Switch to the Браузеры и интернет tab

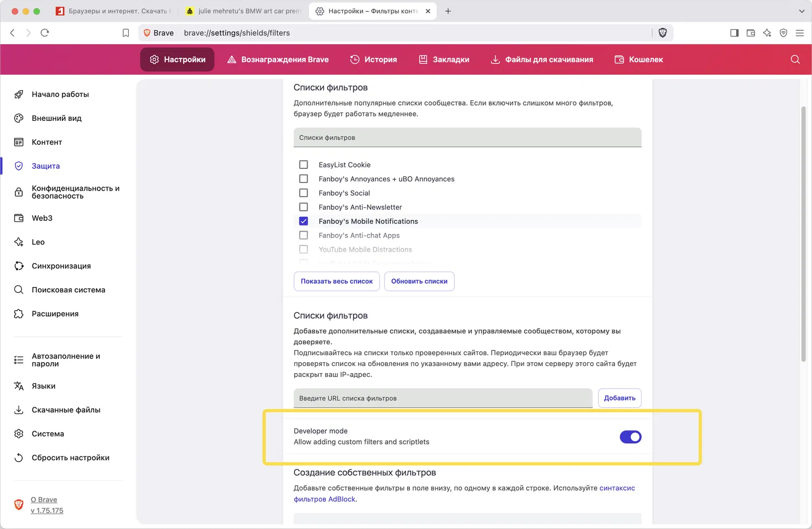point(114,11)
